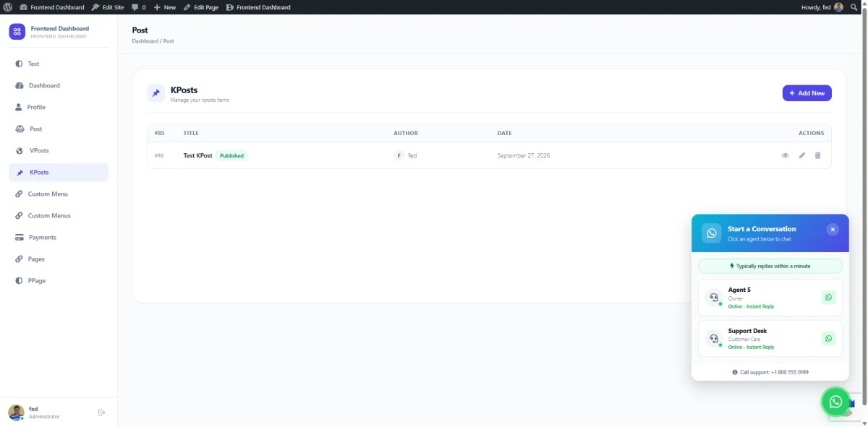Image resolution: width=868 pixels, height=427 pixels.
Task: Click the Add New button
Action: pos(807,93)
